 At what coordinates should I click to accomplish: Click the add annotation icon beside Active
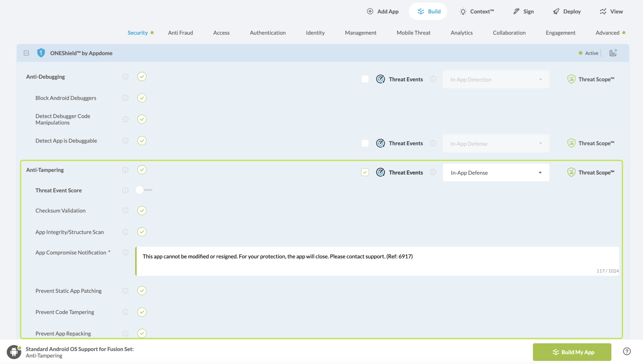(613, 53)
